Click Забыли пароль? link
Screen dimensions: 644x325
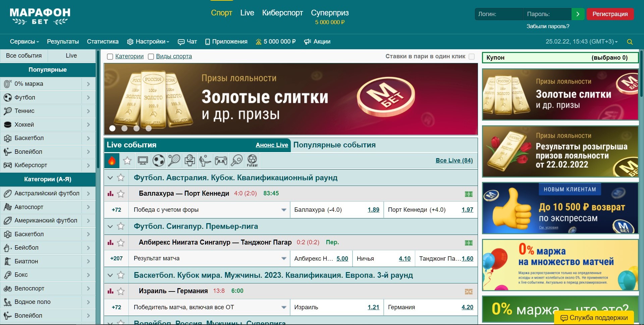[x=548, y=26]
